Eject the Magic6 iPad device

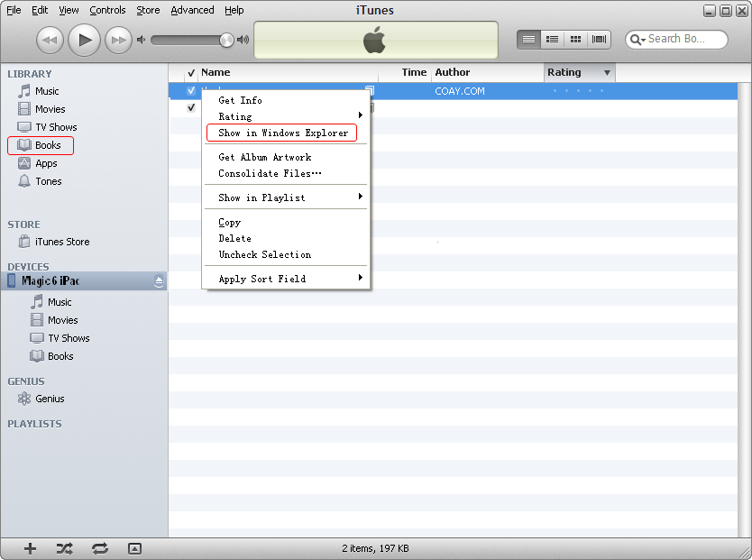[x=159, y=281]
